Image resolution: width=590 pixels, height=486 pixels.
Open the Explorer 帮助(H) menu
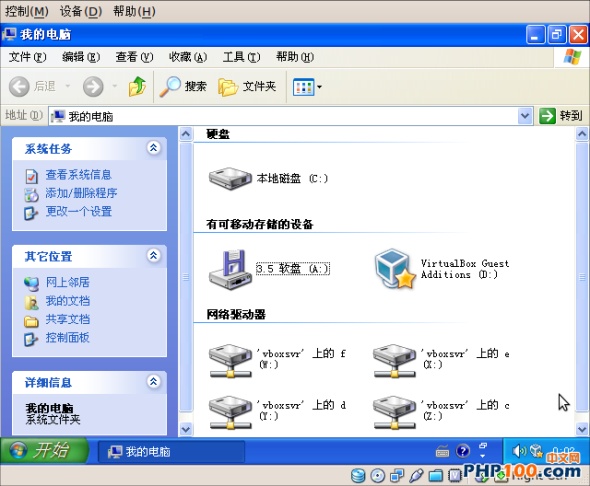point(295,57)
